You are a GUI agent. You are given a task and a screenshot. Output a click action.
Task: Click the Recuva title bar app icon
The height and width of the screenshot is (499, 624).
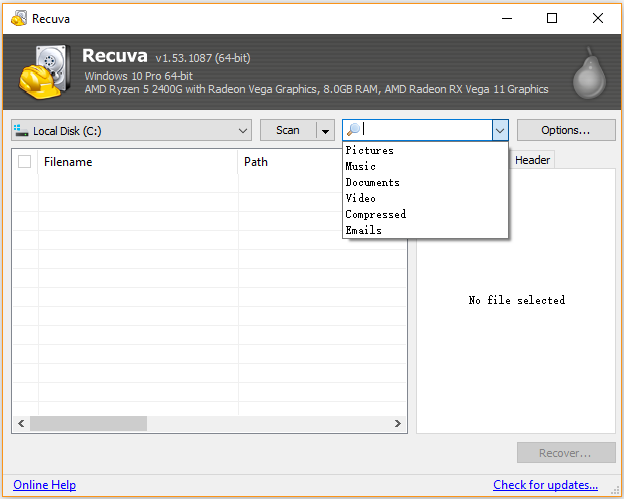click(x=19, y=18)
